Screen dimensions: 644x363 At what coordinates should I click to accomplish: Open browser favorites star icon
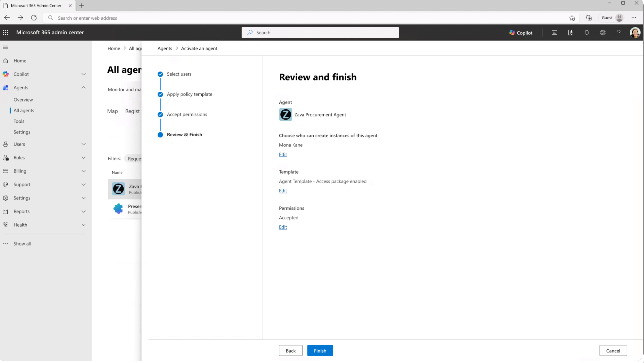(572, 18)
